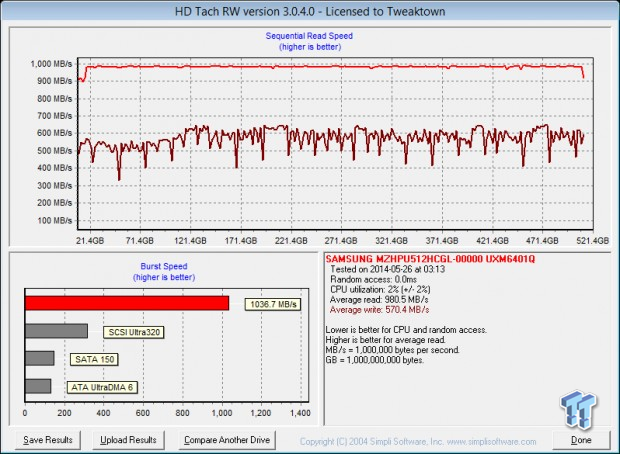
Task: Open Upload Results
Action: click(128, 440)
